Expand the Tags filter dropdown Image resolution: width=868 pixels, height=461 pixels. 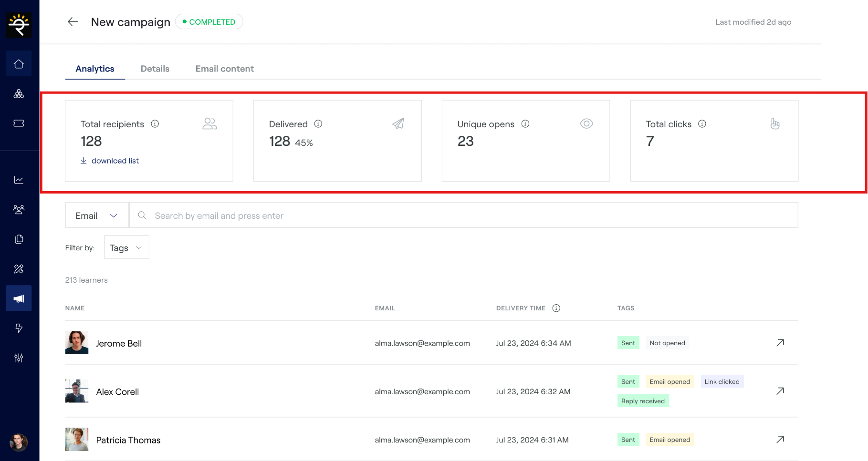(x=126, y=247)
